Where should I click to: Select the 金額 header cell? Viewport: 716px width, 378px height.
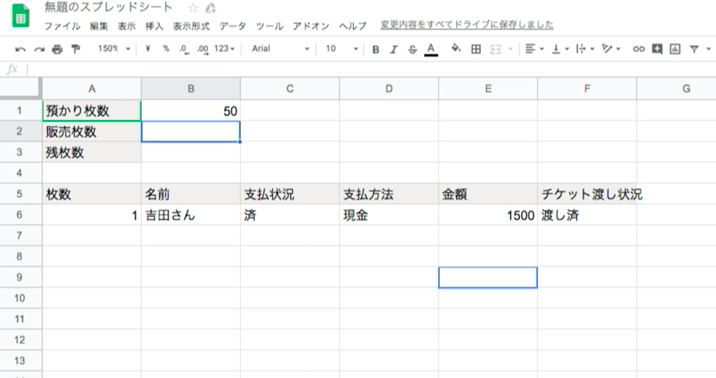tap(488, 194)
